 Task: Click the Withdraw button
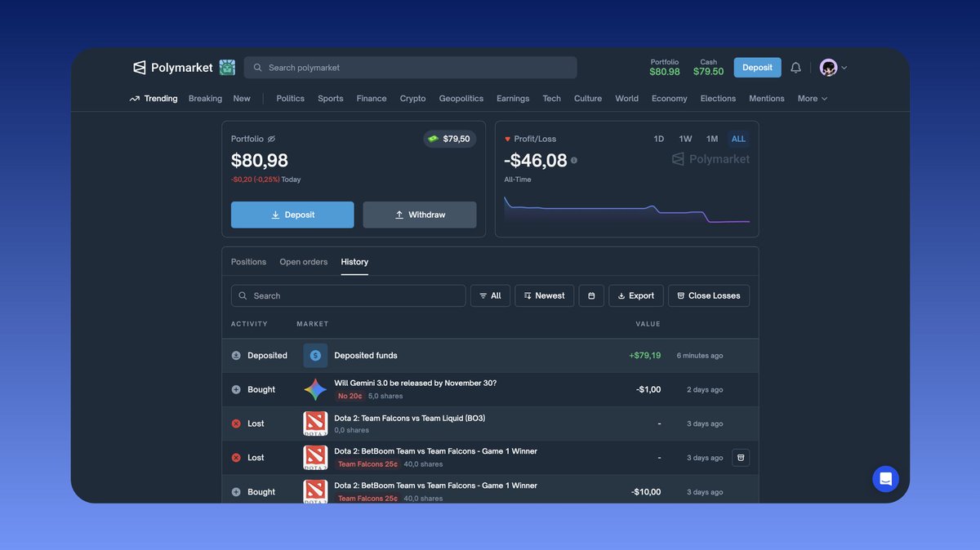pyautogui.click(x=420, y=215)
